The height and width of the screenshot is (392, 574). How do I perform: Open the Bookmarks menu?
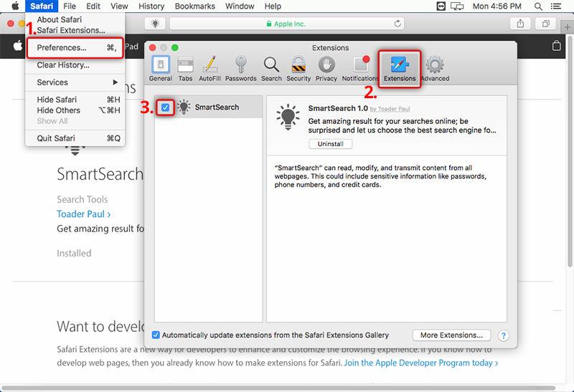[x=194, y=6]
